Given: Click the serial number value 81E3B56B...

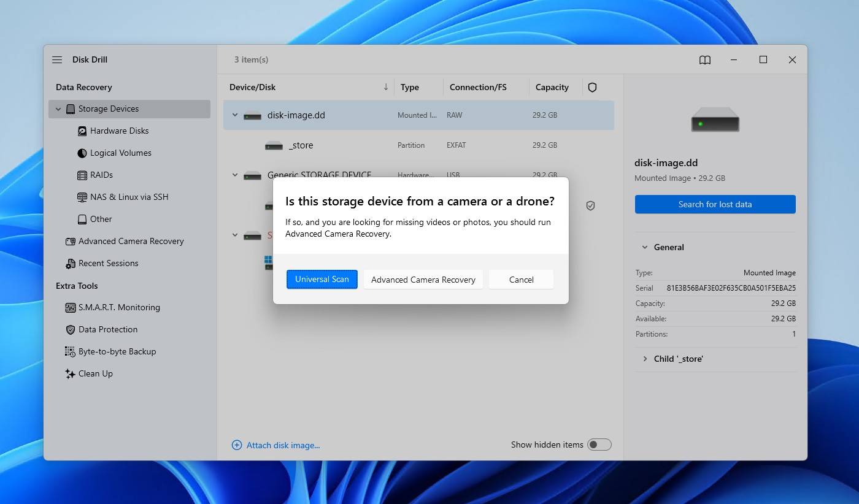Looking at the screenshot, I should point(731,288).
